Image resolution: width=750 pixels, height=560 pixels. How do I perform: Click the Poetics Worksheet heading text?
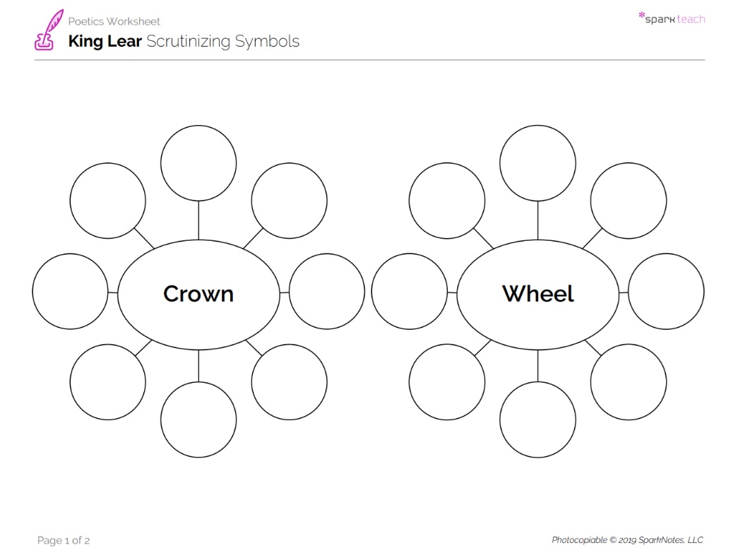(114, 21)
